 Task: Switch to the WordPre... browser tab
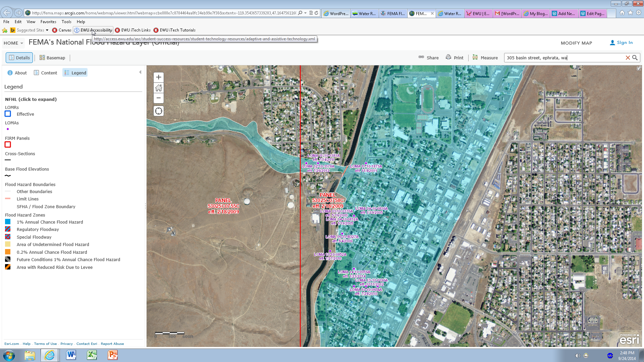coord(336,13)
